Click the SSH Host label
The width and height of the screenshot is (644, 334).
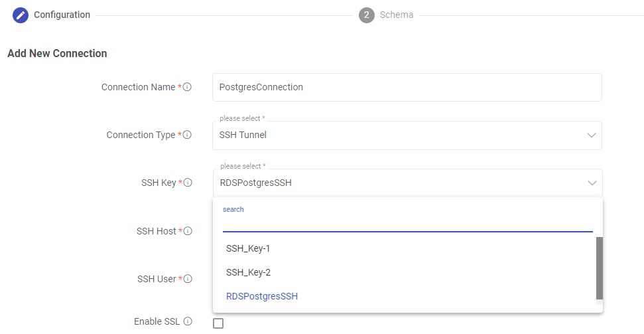pos(156,231)
